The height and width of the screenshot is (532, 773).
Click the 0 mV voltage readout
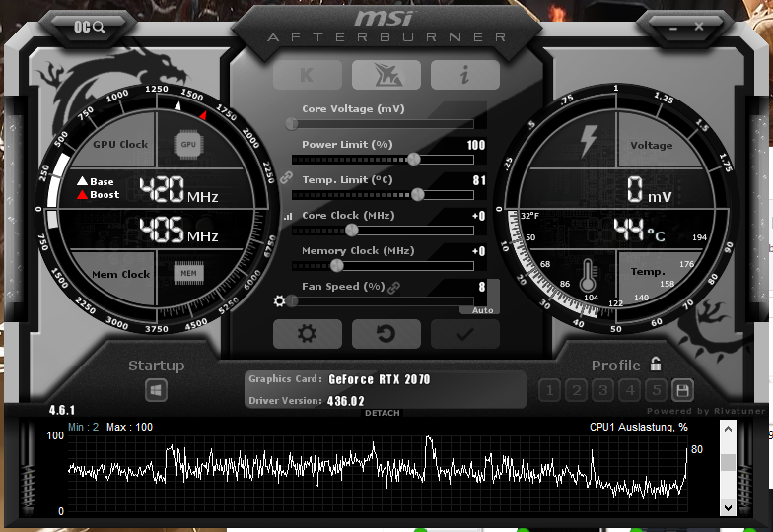click(649, 190)
